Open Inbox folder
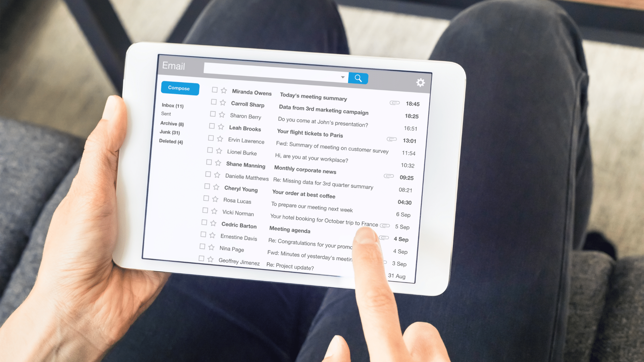Viewport: 644px width, 362px height. pos(172,105)
